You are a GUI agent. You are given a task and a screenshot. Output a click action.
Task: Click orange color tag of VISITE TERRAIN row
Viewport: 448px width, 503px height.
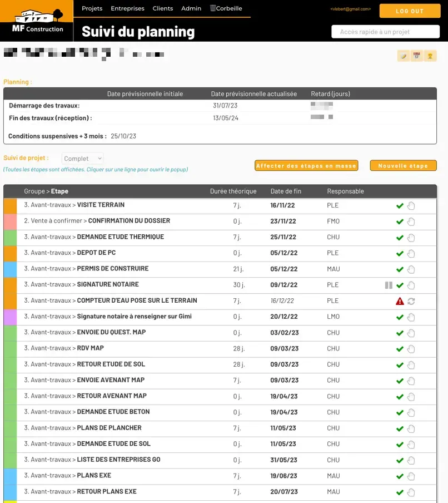tap(10, 206)
